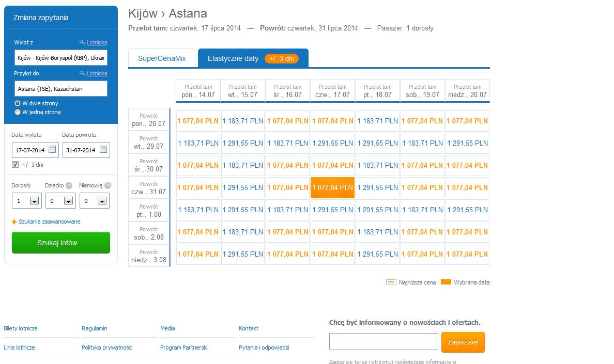Toggle the +/- 3 dni checkbox
This screenshot has width=614, height=364.
click(x=16, y=165)
